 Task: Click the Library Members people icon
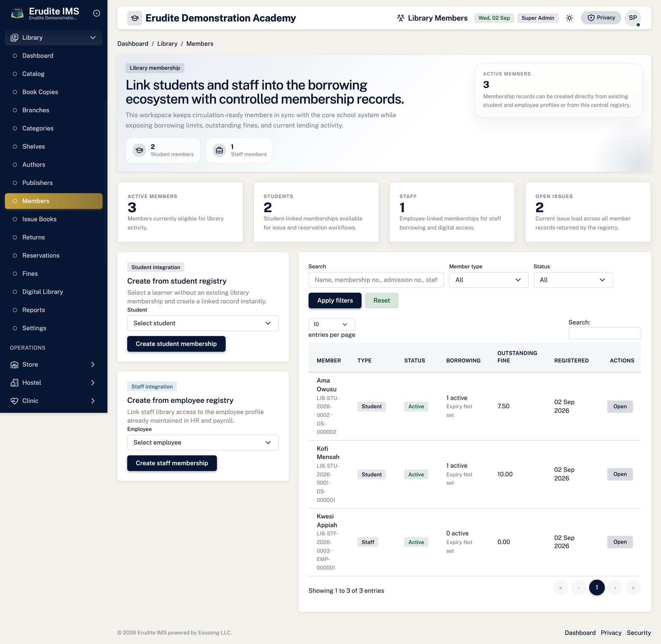coord(400,18)
